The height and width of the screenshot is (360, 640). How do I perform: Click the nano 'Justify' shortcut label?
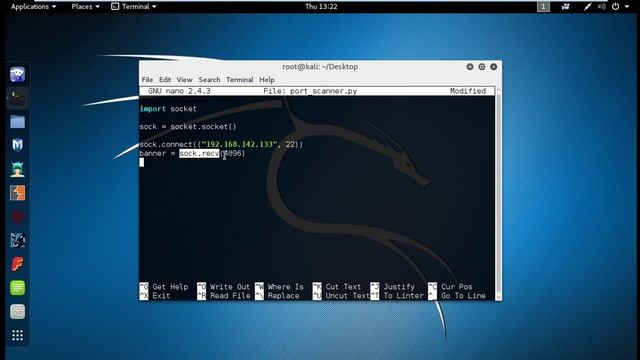399,287
